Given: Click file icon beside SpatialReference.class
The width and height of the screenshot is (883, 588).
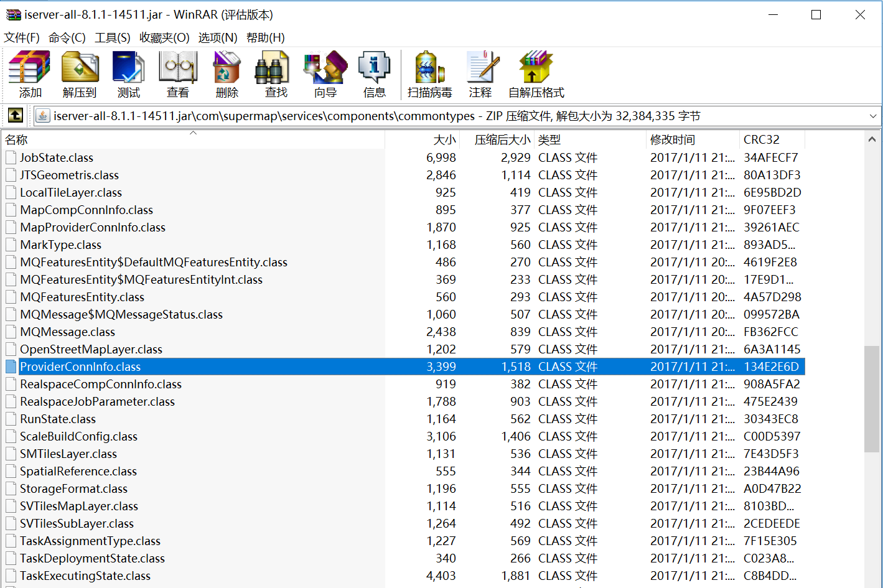Looking at the screenshot, I should coord(11,471).
